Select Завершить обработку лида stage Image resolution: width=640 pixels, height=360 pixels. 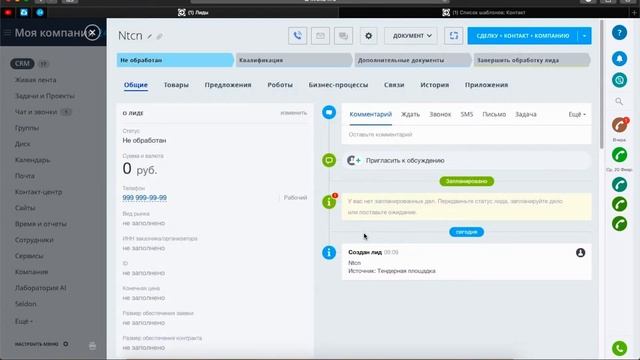(x=531, y=60)
